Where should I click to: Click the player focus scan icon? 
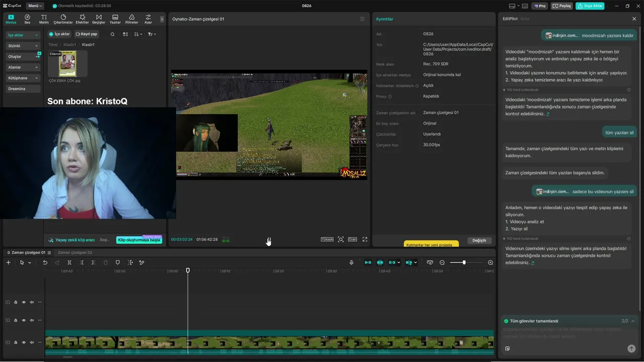341,239
